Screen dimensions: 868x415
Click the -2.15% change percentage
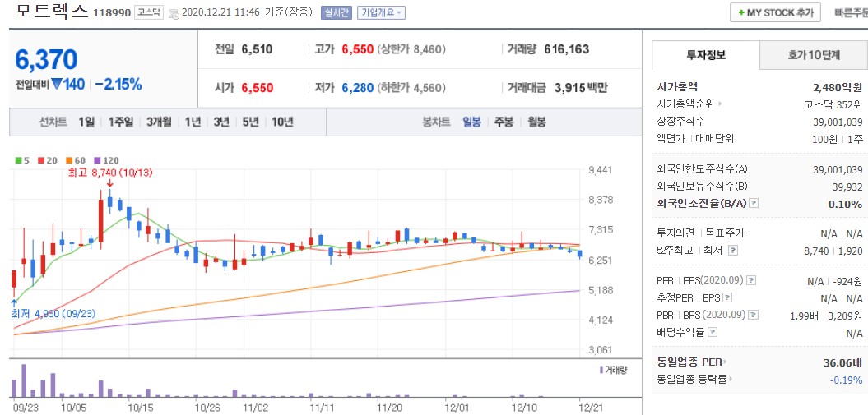click(118, 85)
